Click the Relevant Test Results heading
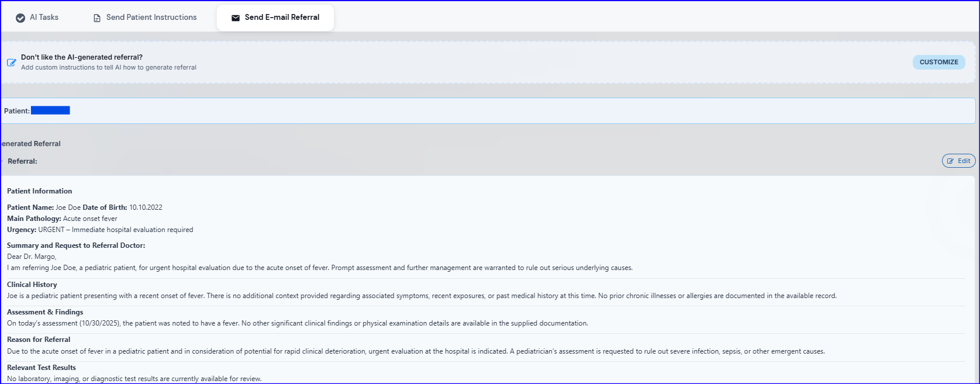Screen dimensions: 980x384 coord(42,368)
